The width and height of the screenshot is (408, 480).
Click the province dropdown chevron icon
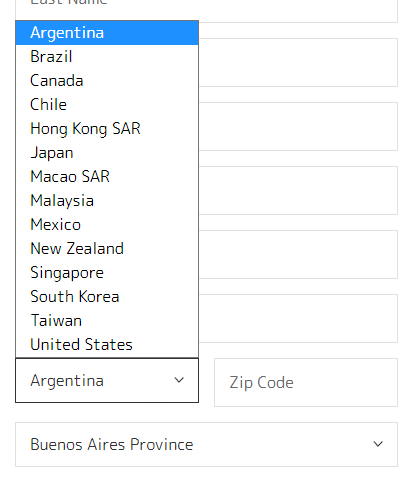(378, 444)
